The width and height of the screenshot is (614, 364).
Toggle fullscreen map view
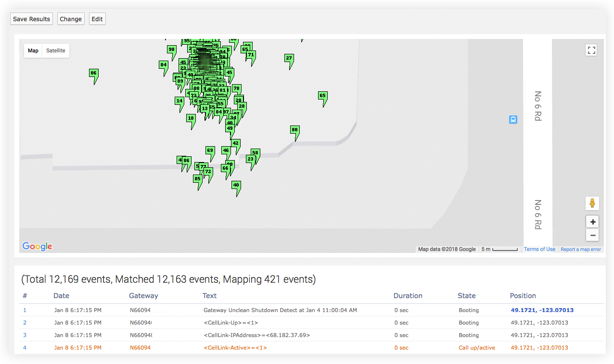pyautogui.click(x=591, y=50)
